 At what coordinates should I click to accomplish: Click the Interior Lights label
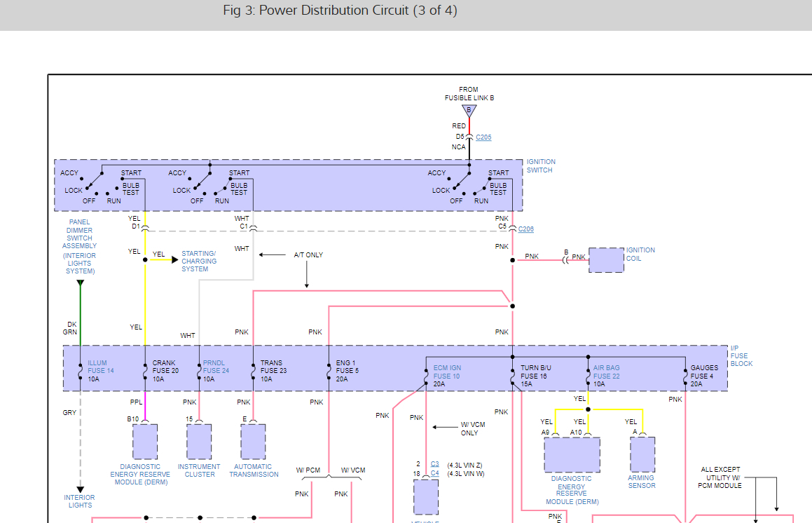click(x=80, y=501)
